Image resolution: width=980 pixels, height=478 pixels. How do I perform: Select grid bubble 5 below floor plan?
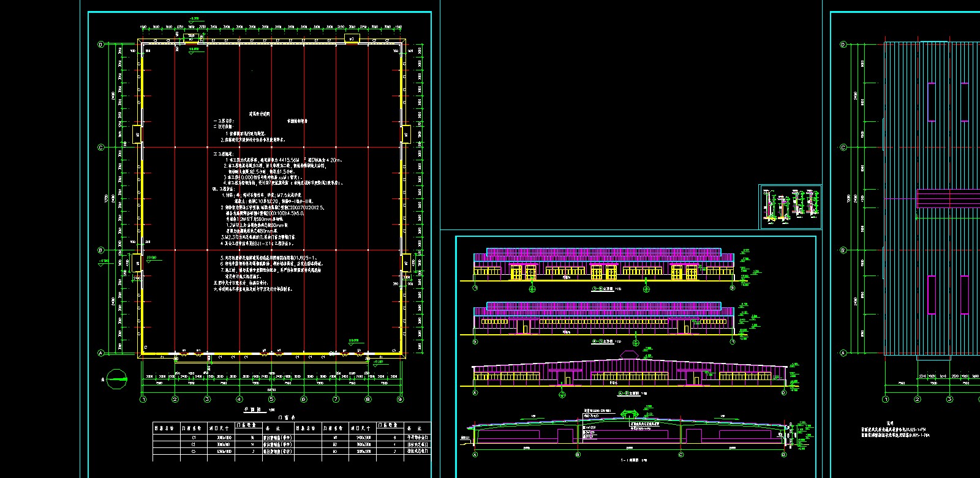coord(271,400)
